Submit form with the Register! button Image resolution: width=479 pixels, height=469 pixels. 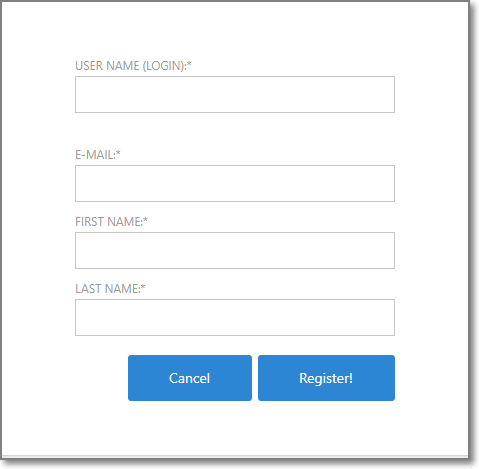point(326,378)
